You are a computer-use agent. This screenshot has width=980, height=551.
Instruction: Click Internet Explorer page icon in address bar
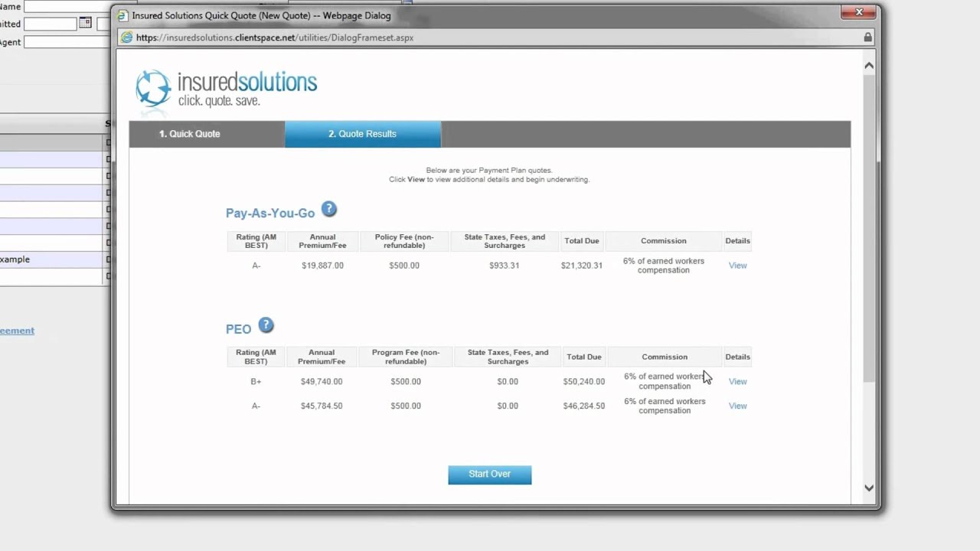point(127,37)
